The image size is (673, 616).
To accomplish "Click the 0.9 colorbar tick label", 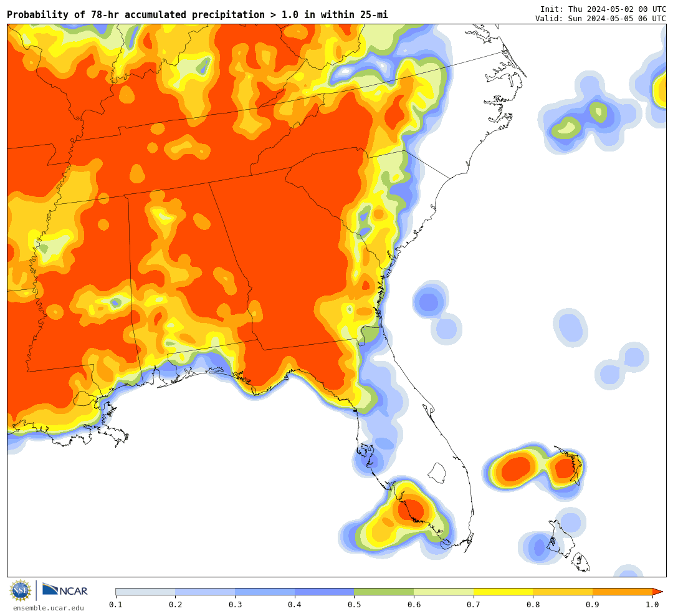I will (593, 605).
